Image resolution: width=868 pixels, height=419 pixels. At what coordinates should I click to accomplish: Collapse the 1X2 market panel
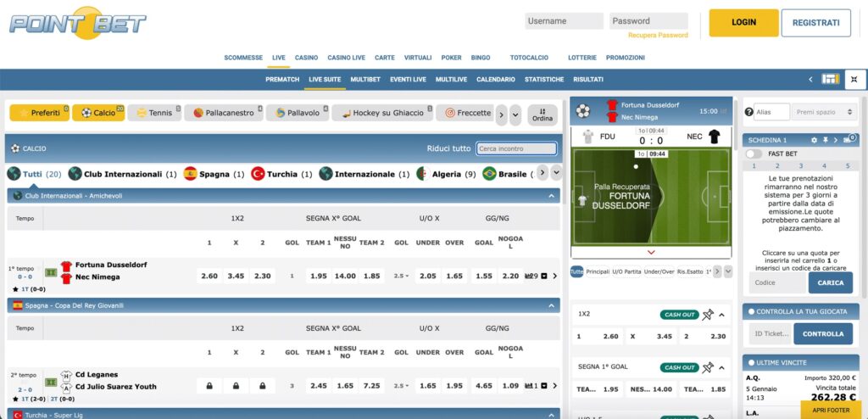point(722,315)
